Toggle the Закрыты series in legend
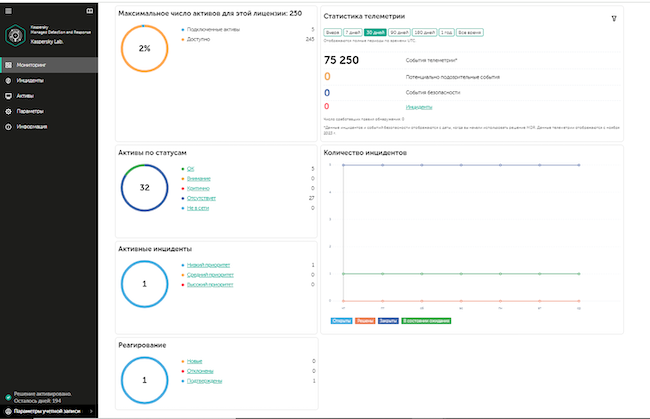 pyautogui.click(x=388, y=321)
